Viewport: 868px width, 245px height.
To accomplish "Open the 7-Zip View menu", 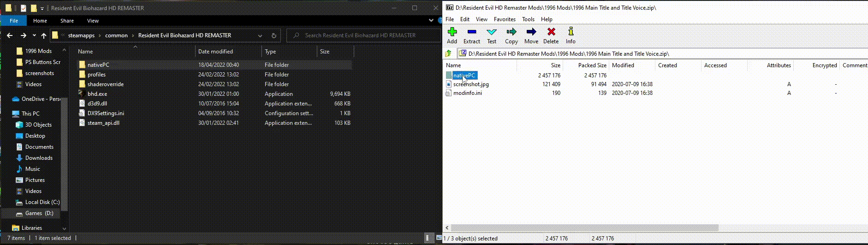I will point(482,19).
